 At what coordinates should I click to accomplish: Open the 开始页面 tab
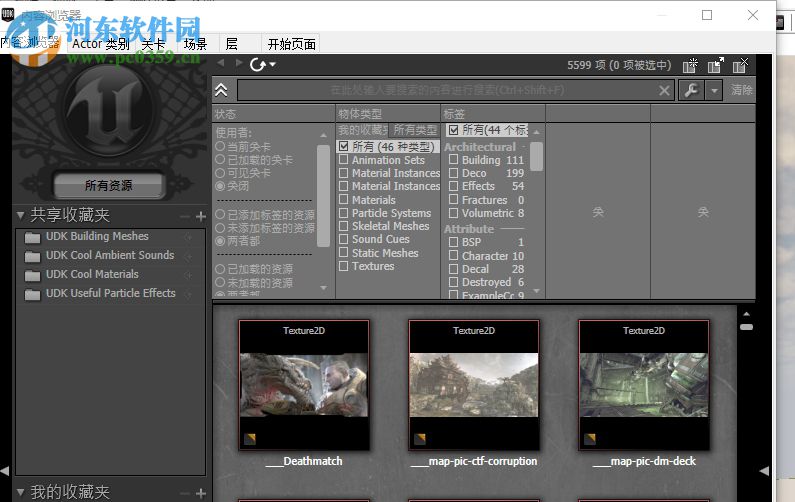click(x=292, y=44)
